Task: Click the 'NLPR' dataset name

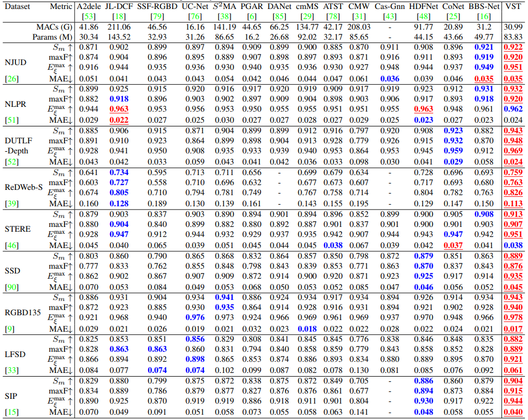Action: tap(15, 104)
